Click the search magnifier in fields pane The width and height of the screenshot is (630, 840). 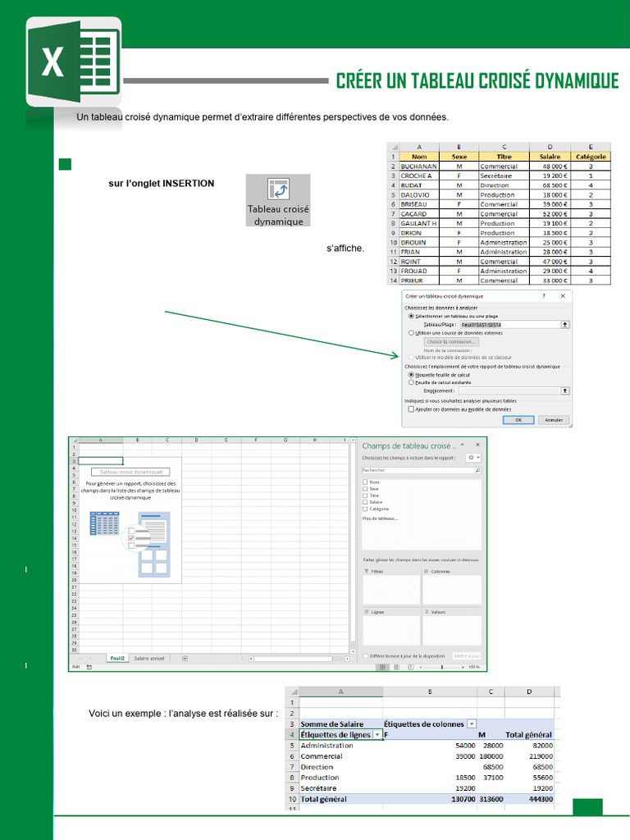pos(478,471)
